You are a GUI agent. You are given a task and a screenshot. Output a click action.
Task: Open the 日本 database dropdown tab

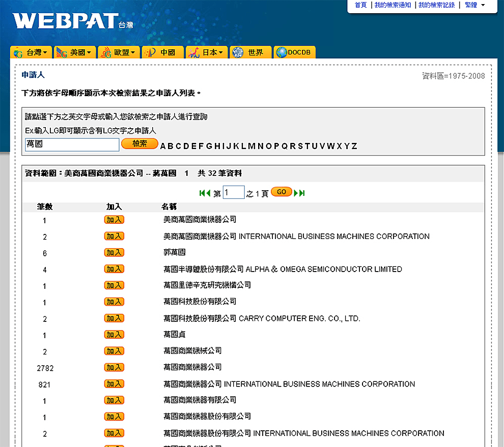click(207, 52)
